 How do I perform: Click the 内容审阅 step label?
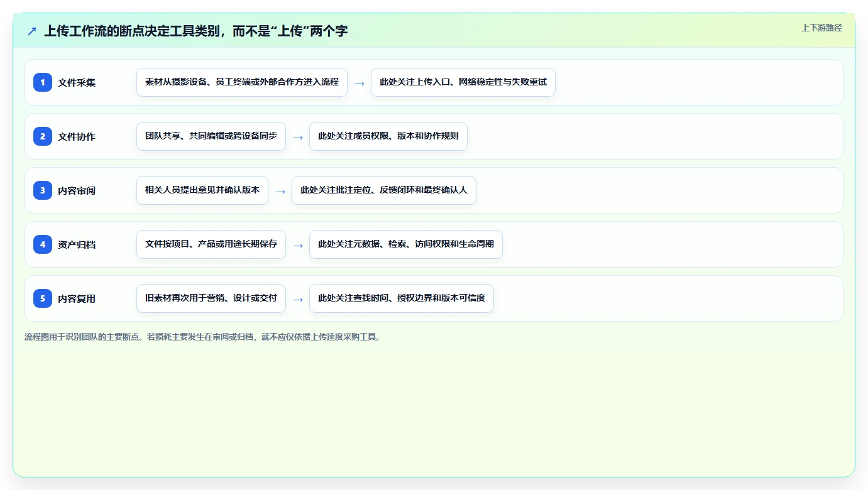coord(77,190)
